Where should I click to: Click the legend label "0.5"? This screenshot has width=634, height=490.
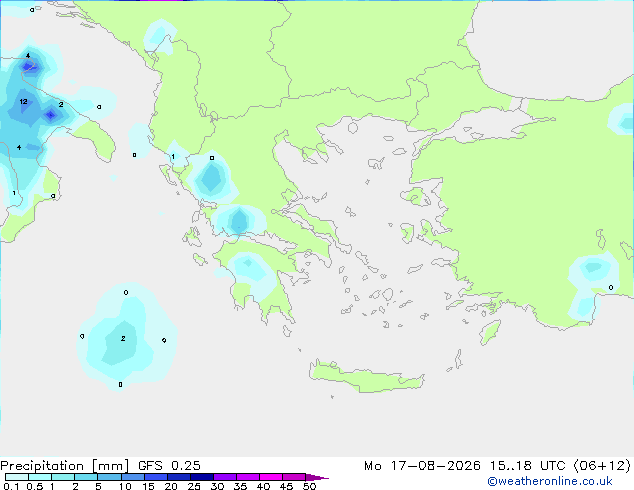click(34, 486)
